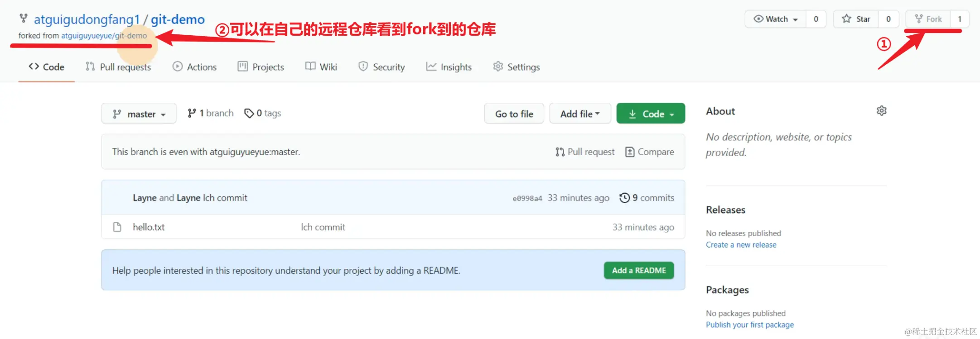Open the Releases heading link

725,210
